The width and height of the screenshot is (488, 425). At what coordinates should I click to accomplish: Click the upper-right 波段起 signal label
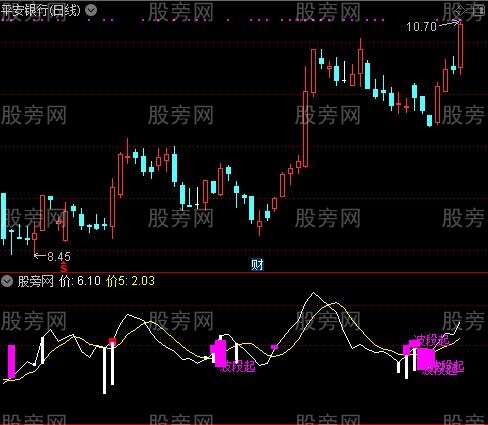(433, 340)
